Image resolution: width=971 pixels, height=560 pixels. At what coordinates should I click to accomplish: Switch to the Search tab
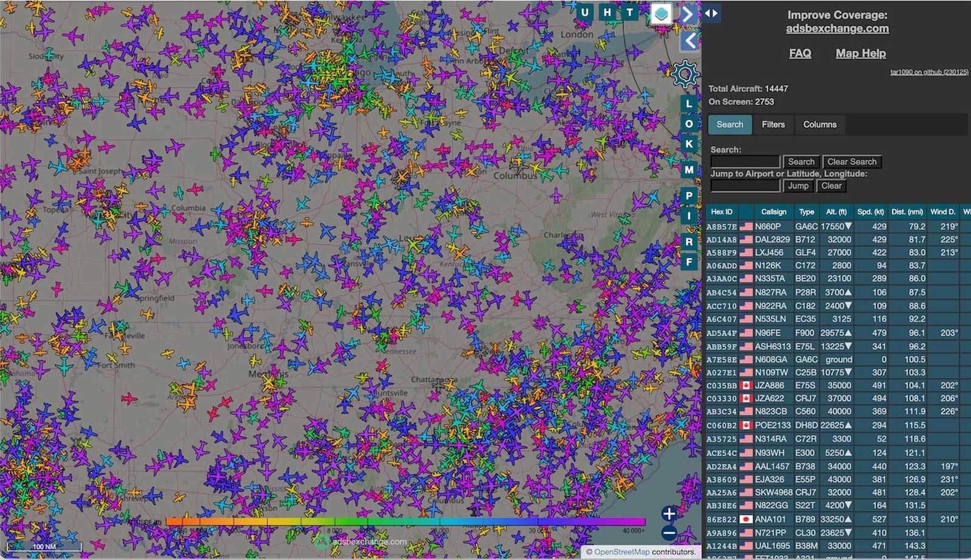(729, 124)
